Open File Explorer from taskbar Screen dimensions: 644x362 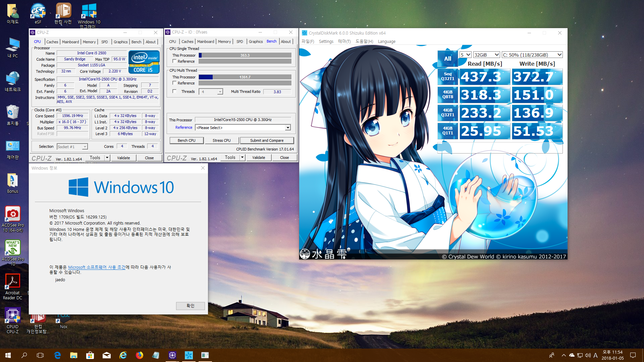coord(74,355)
